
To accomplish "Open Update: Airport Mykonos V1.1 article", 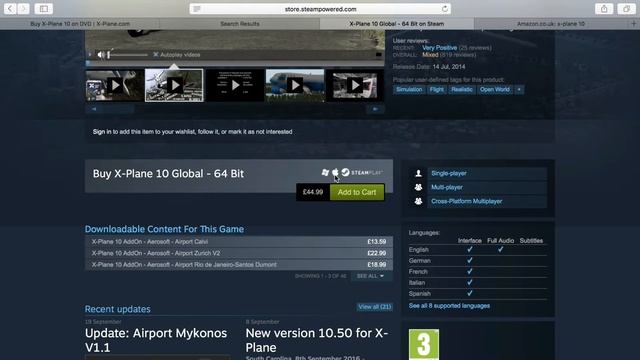I will [x=156, y=340].
